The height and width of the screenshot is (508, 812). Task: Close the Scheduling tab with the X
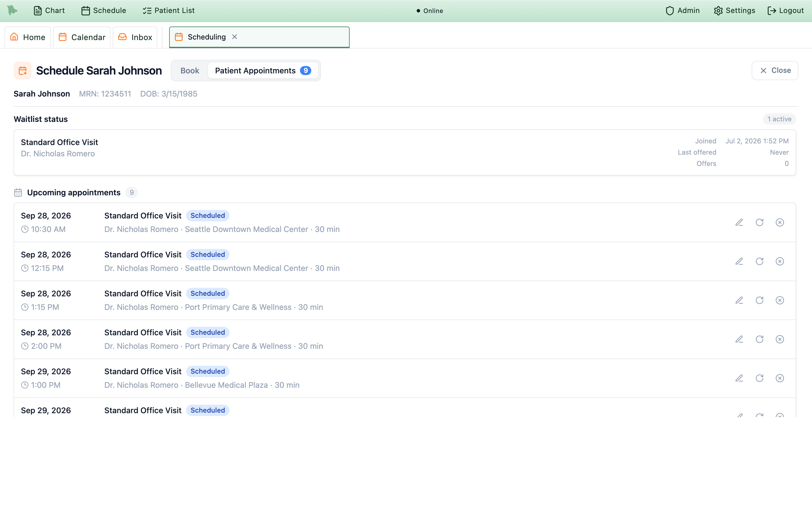pyautogui.click(x=235, y=37)
